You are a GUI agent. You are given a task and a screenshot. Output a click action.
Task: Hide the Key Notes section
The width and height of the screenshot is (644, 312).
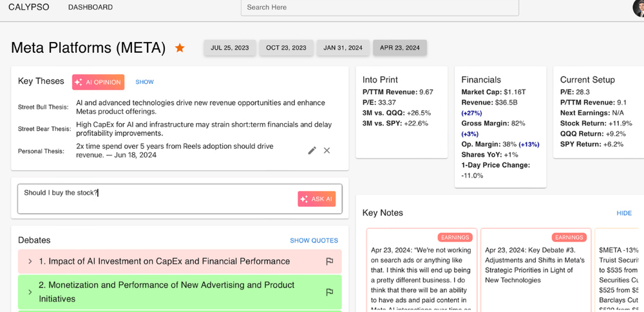pos(624,213)
